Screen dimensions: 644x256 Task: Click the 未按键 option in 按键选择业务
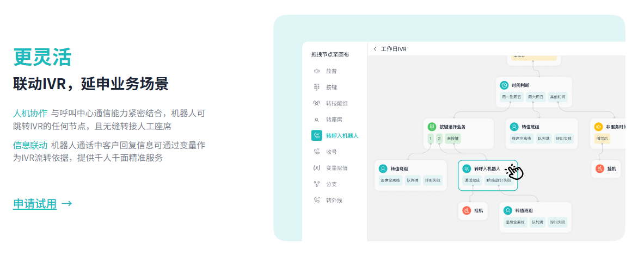click(453, 139)
